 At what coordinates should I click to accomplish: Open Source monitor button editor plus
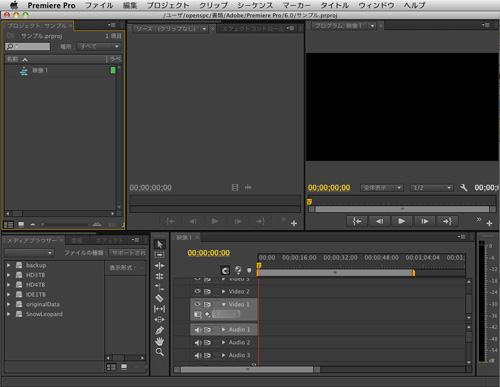pos(294,223)
